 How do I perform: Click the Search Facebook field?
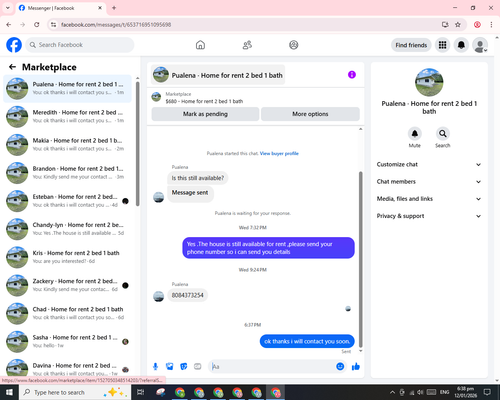pos(80,45)
